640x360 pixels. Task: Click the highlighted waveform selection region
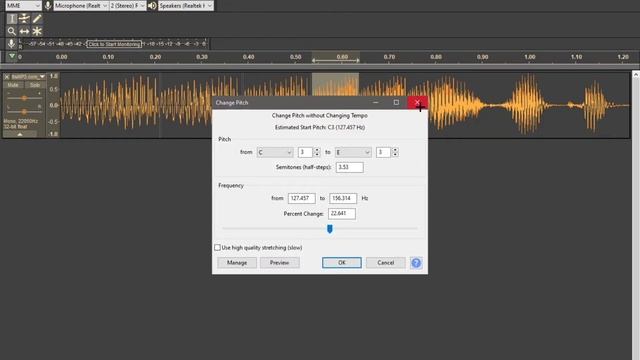point(336,84)
